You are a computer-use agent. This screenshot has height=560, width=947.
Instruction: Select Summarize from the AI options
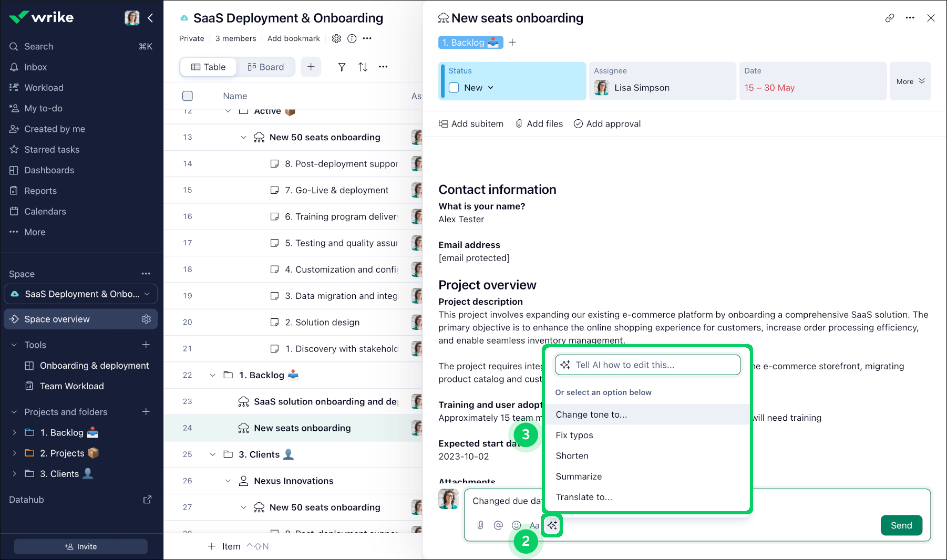click(x=579, y=476)
